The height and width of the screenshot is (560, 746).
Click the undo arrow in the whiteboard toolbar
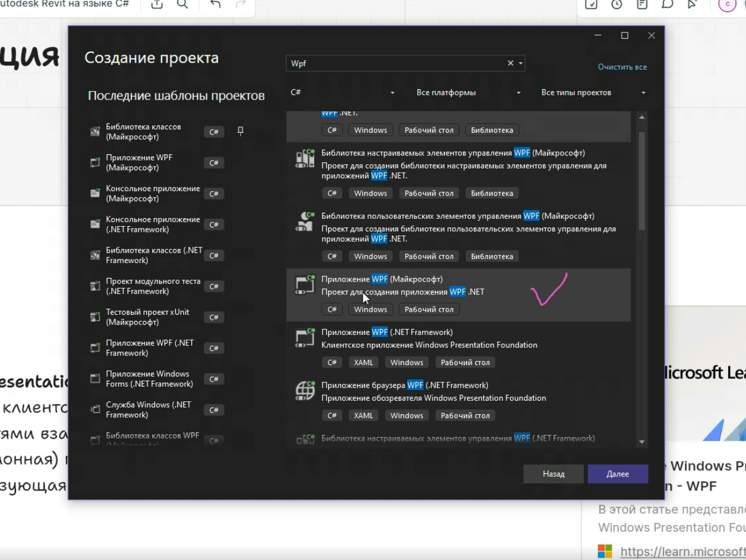click(215, 4)
